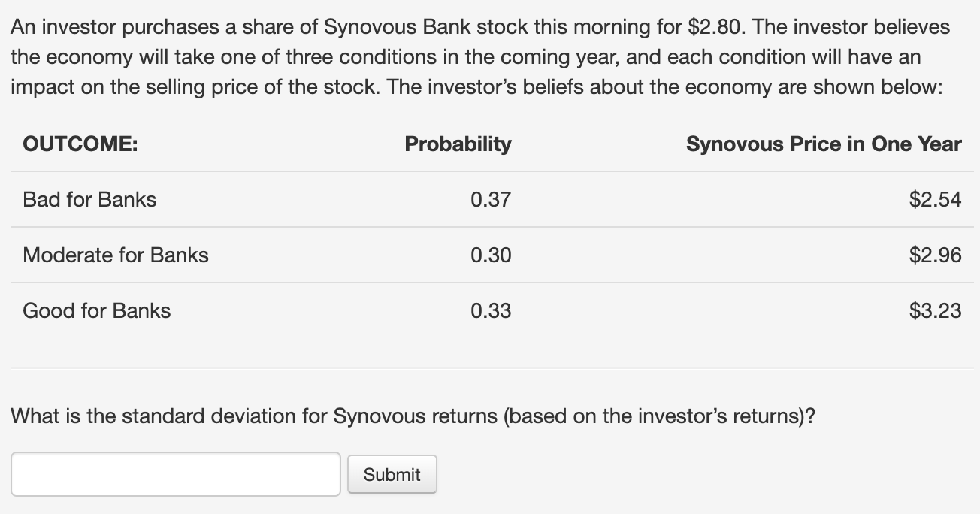The width and height of the screenshot is (980, 514).
Task: Click the $3.23 price cell
Action: 934,310
